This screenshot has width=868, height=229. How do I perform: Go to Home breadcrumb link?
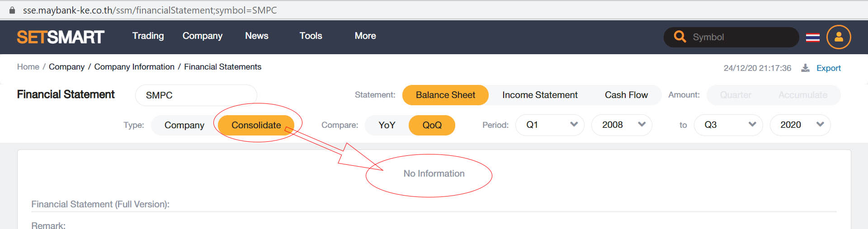(28, 67)
